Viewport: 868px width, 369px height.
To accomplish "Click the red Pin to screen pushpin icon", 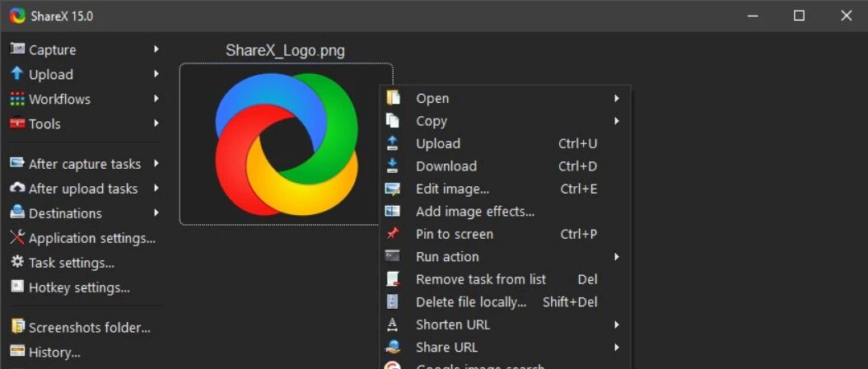I will (x=393, y=234).
